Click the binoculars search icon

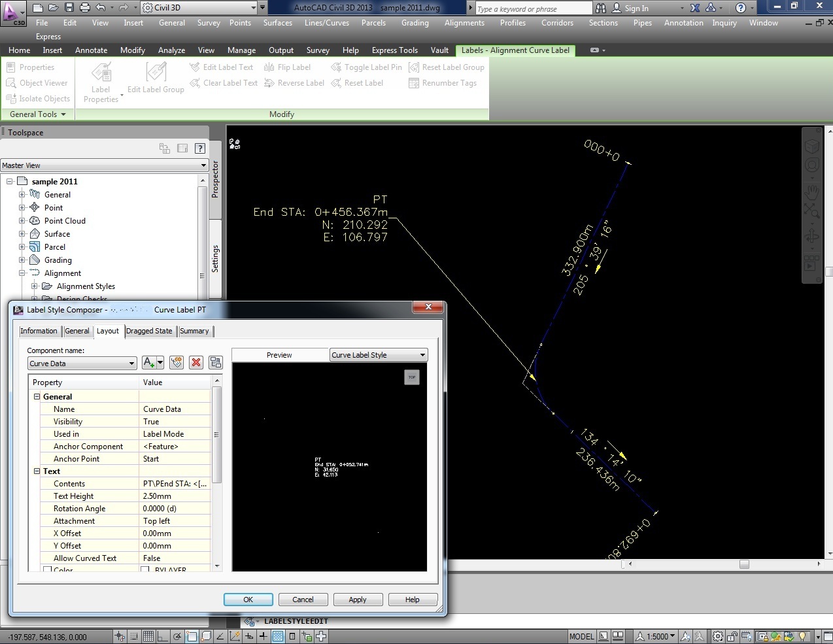click(601, 8)
